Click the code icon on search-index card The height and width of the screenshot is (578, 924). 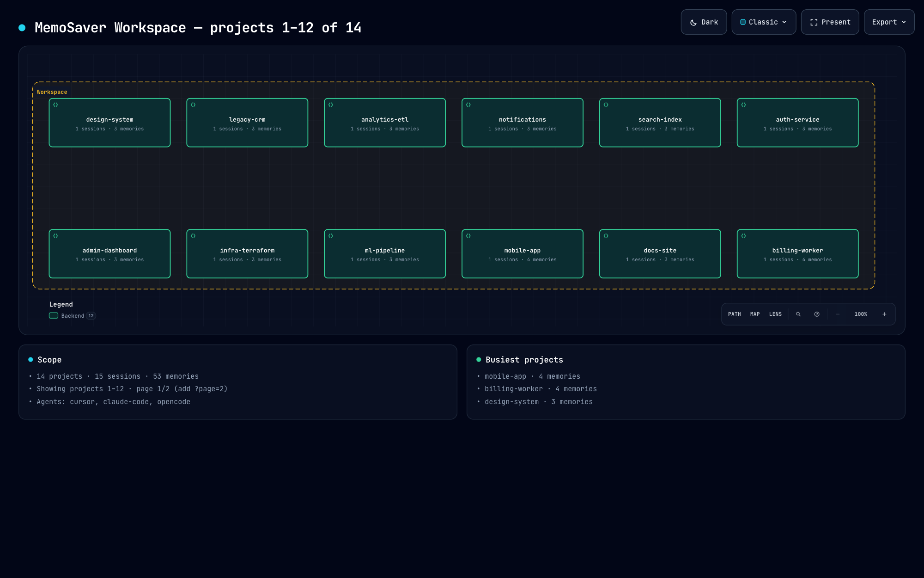coord(606,105)
